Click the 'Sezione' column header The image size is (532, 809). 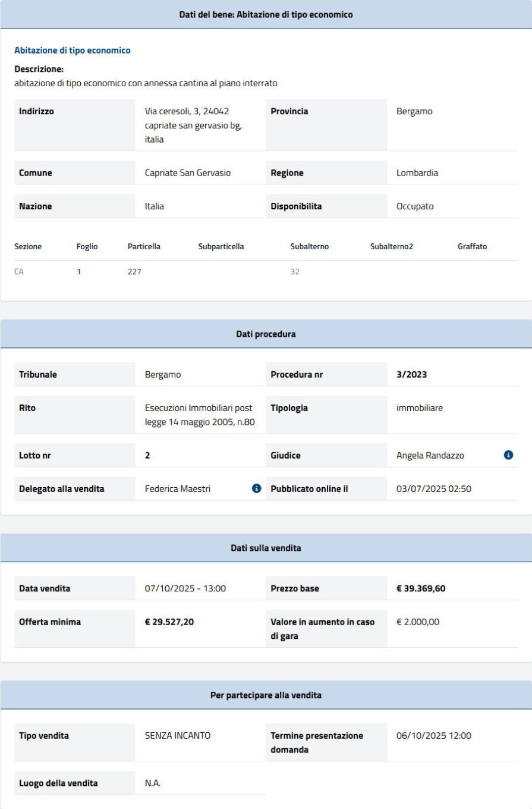(28, 246)
